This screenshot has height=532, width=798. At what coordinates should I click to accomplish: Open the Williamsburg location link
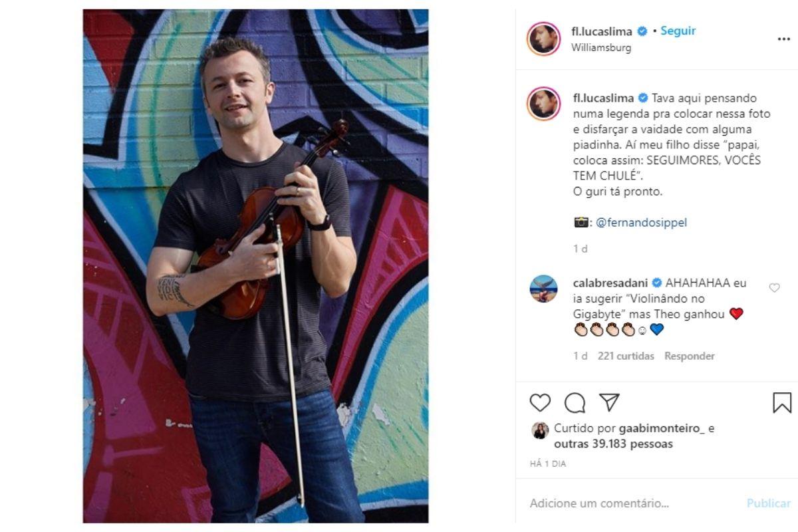click(x=600, y=48)
